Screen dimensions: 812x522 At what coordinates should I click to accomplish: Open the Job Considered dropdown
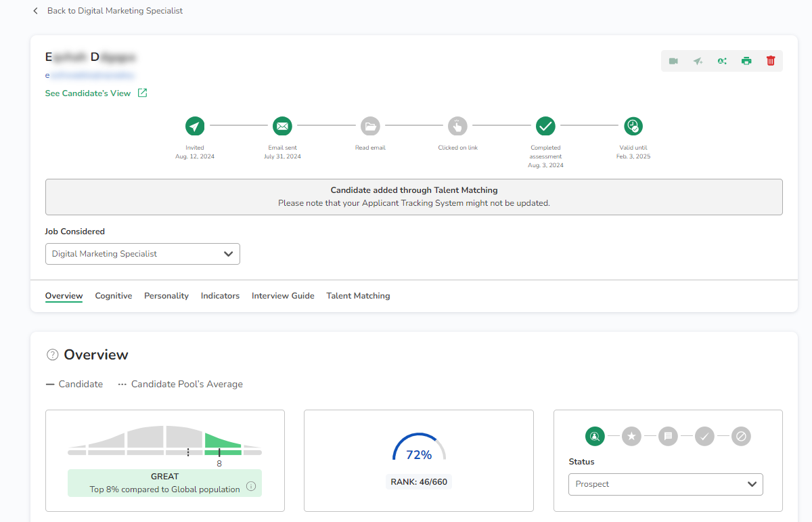click(142, 254)
